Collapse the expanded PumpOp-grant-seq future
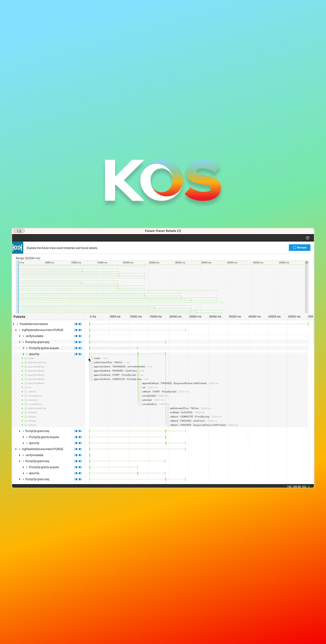Viewport: 326px width, 644px height. coord(20,342)
